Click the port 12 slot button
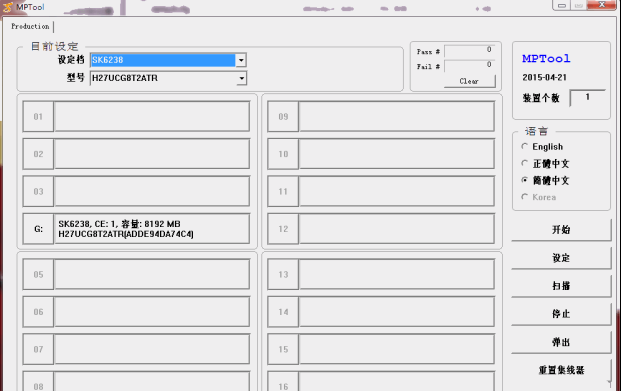 [x=283, y=229]
